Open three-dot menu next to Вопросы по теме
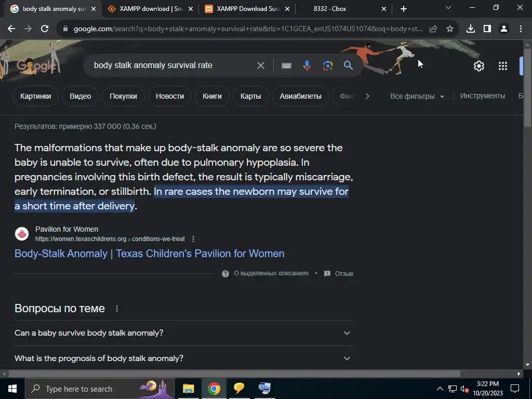Screen dimensions: 532x399 point(117,309)
